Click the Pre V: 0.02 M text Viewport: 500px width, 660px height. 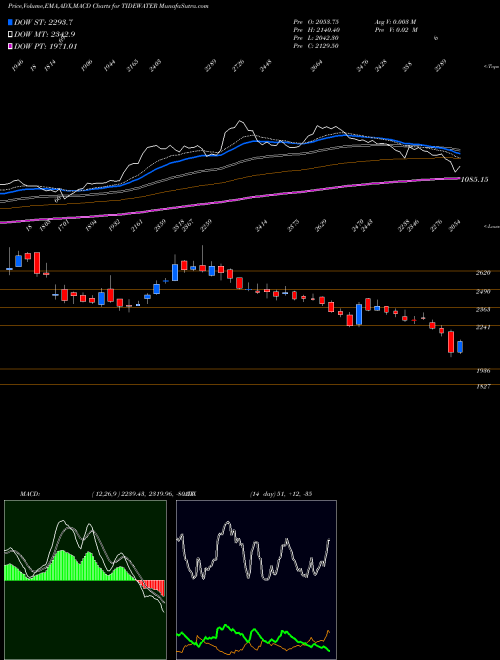396,30
